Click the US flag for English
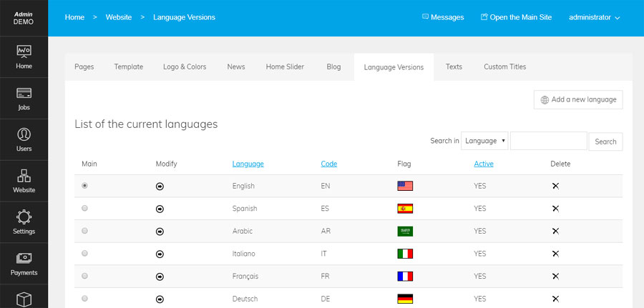 (405, 186)
